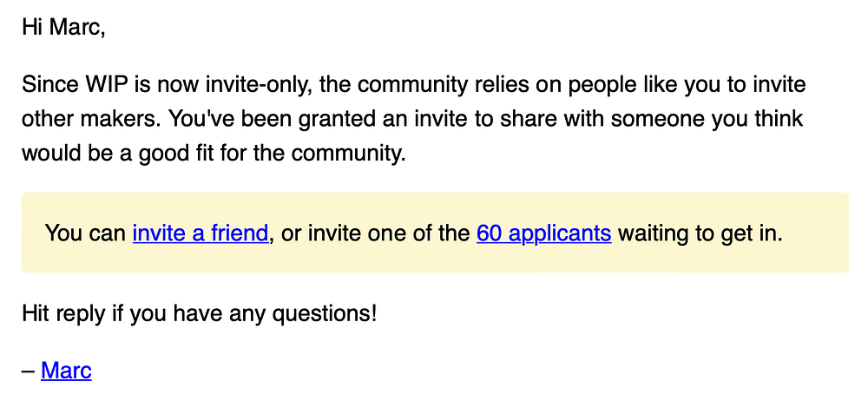This screenshot has height=414, width=868.
Task: Click the phrase "waiting to get in."
Action: [x=700, y=233]
